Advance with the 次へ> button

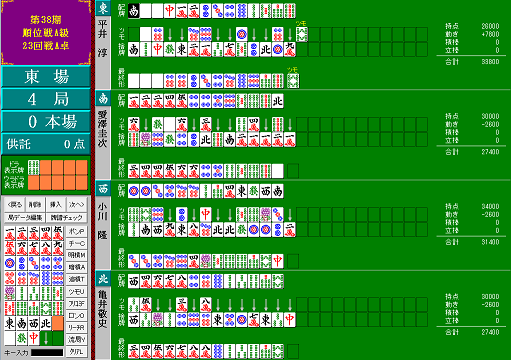pos(76,205)
